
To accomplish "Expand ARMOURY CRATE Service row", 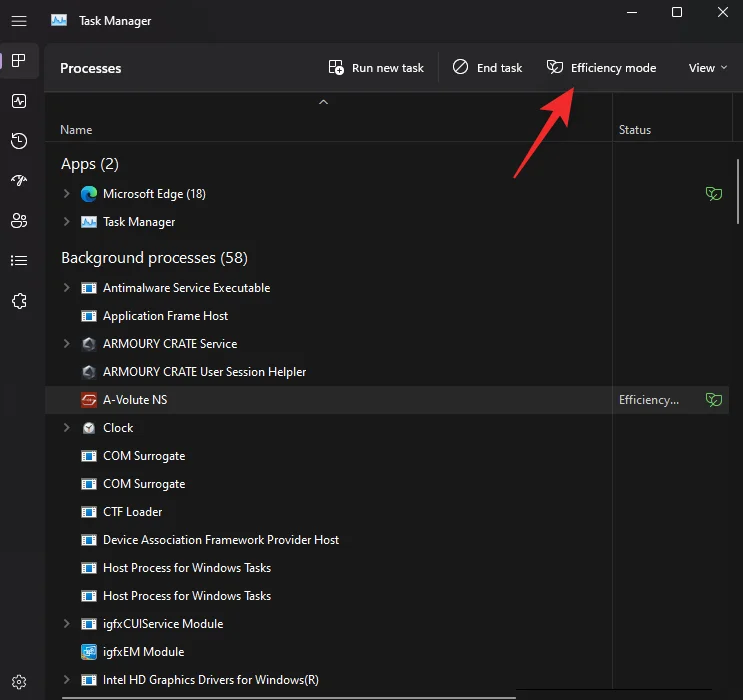I will [x=66, y=343].
